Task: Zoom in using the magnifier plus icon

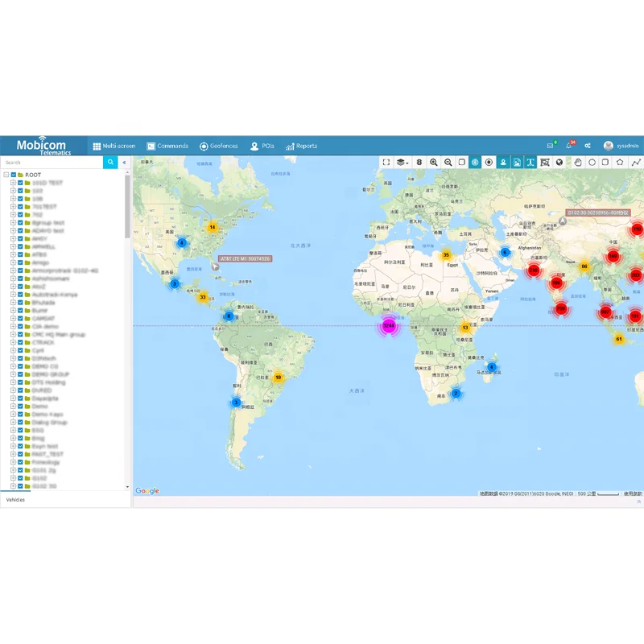Action: click(x=434, y=162)
